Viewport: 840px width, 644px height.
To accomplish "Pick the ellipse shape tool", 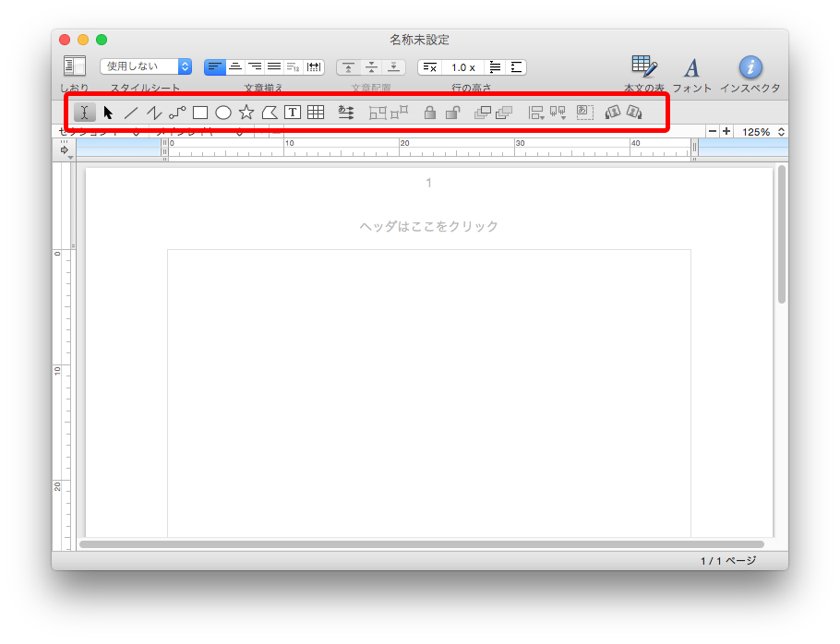I will click(x=223, y=113).
